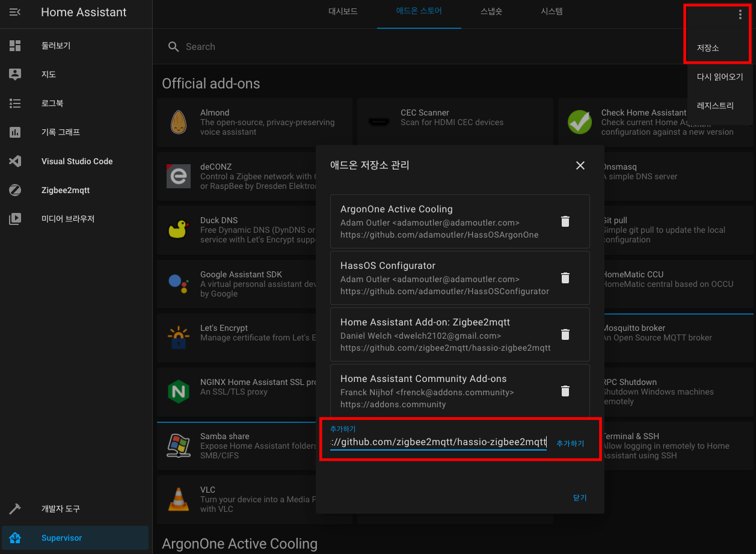
Task: Open the 둘러보기 overview dashboard icon
Action: [15, 46]
